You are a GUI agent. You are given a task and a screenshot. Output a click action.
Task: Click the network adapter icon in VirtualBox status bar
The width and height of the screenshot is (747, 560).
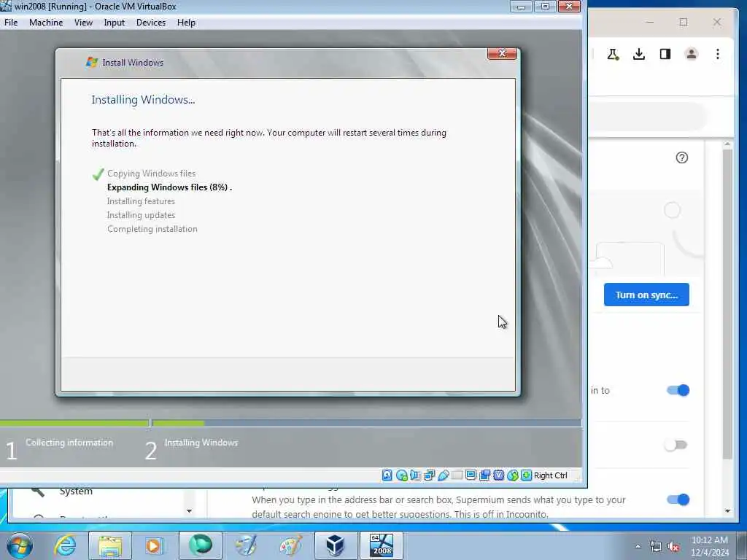coord(429,475)
